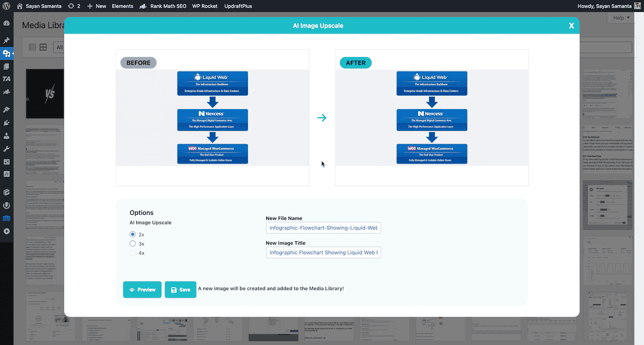Open the WP Rocket menu
Image resolution: width=644 pixels, height=345 pixels.
[x=205, y=6]
